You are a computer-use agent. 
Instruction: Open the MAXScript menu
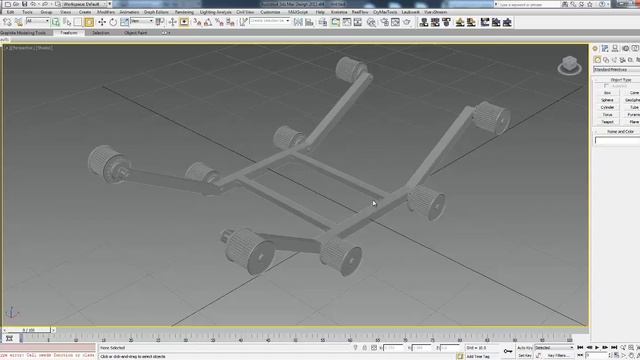tap(298, 12)
